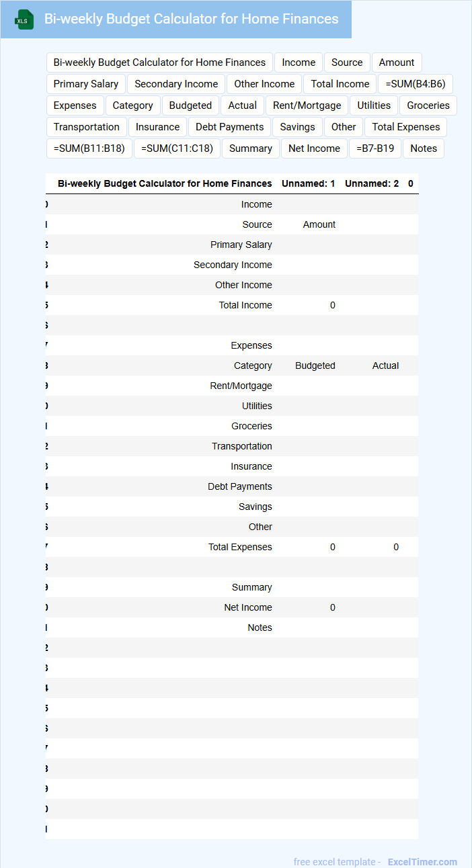Select the Secondary Income tag chip

click(x=176, y=84)
